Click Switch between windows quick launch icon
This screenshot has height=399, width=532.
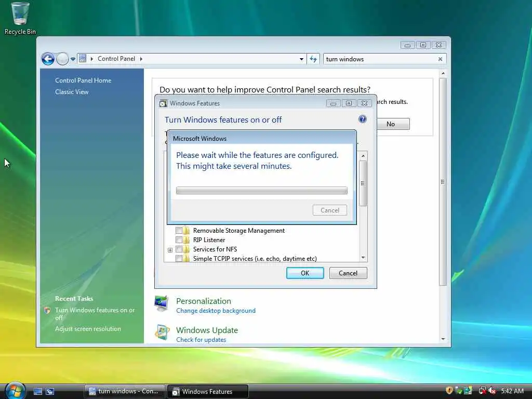50,392
